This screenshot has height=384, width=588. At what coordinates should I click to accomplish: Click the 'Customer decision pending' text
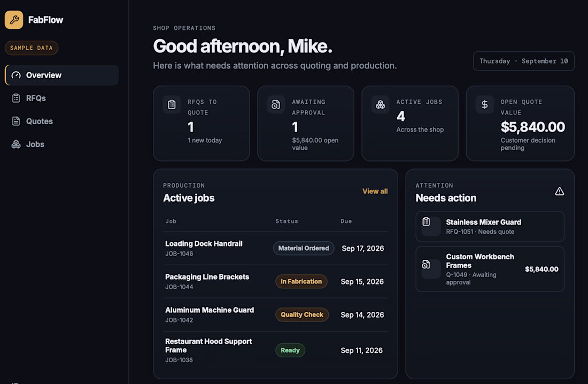[528, 144]
